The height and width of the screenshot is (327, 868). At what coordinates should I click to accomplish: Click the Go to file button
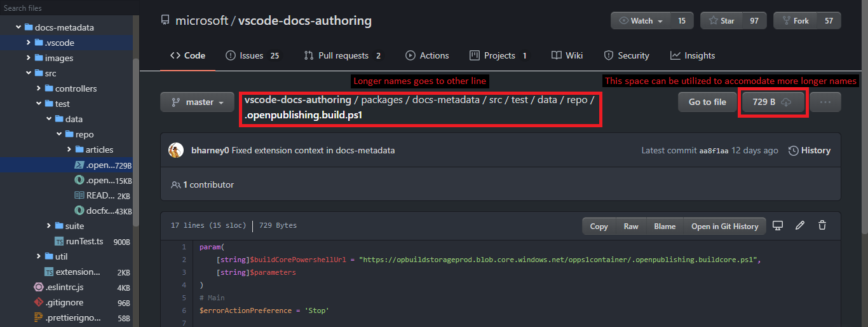(x=707, y=102)
